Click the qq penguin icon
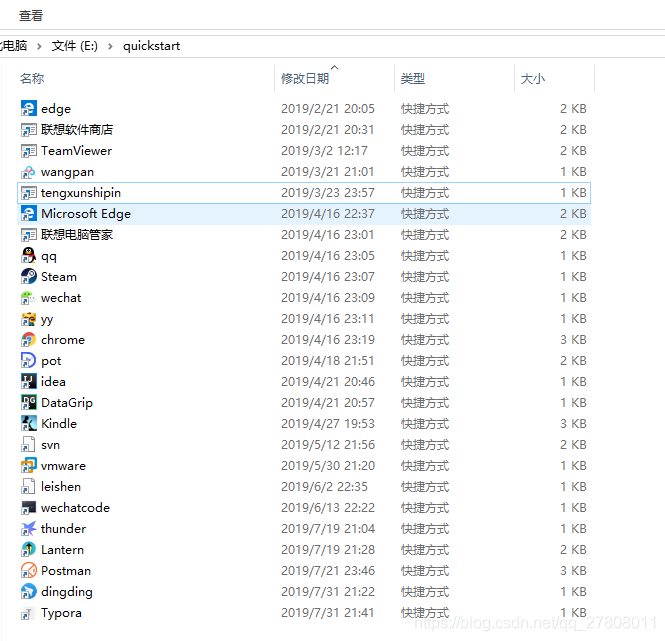 point(28,255)
